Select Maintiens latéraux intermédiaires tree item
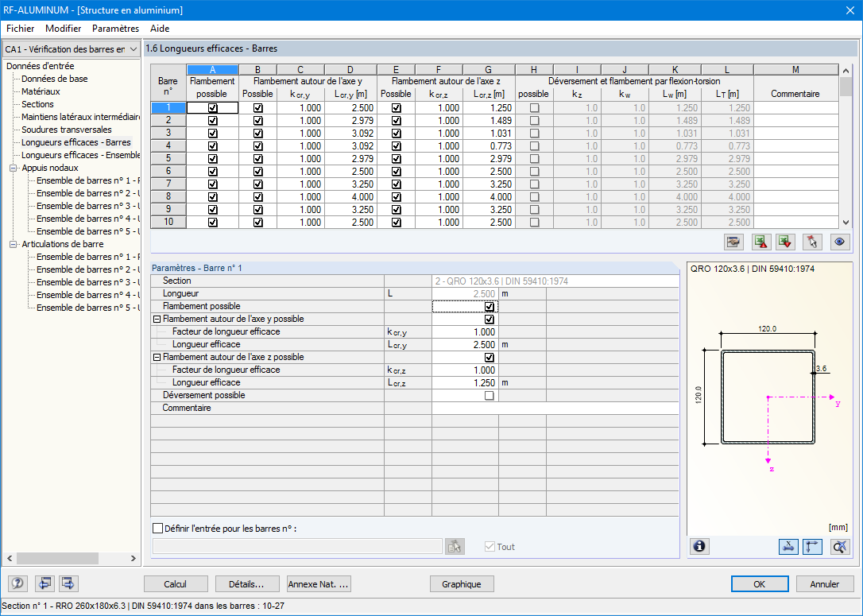 click(80, 117)
